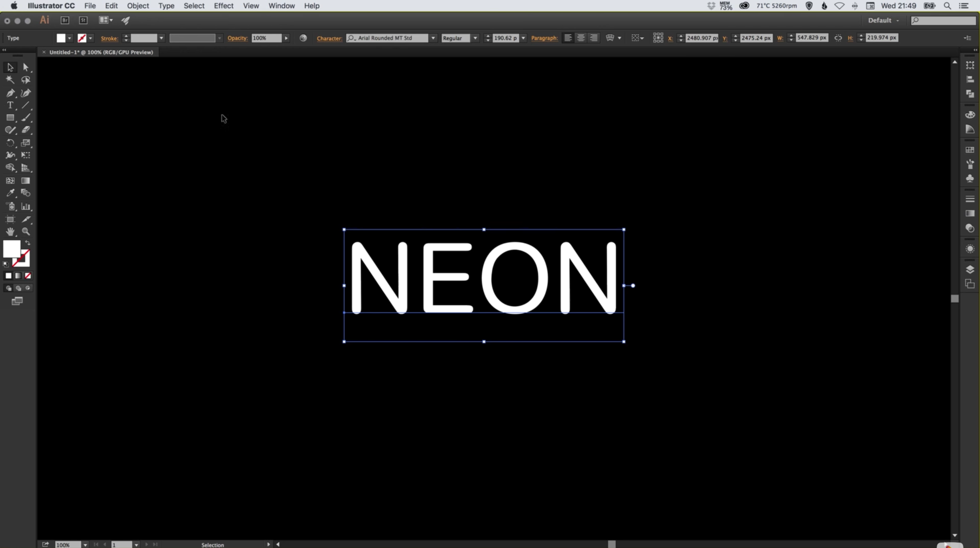
Task: Select the Scale tool
Action: [x=26, y=143]
